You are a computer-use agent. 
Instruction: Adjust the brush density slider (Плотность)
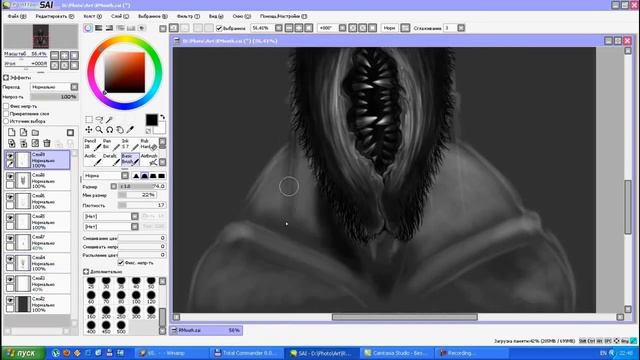coord(142,205)
